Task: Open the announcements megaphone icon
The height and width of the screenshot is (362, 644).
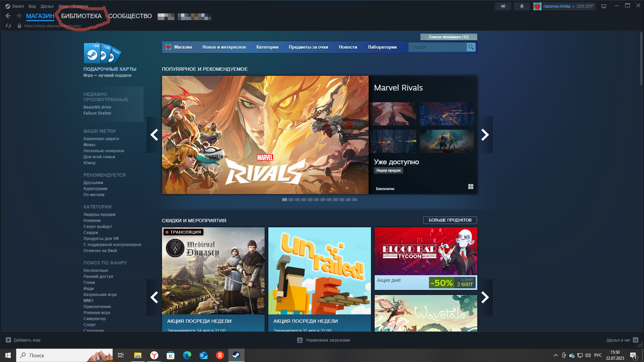Action: pos(503,6)
